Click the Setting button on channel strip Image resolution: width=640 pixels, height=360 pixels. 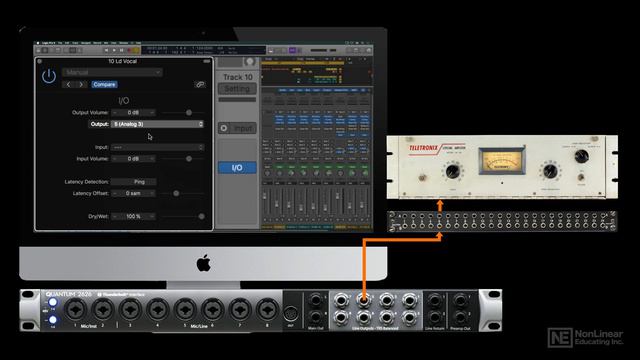237,89
